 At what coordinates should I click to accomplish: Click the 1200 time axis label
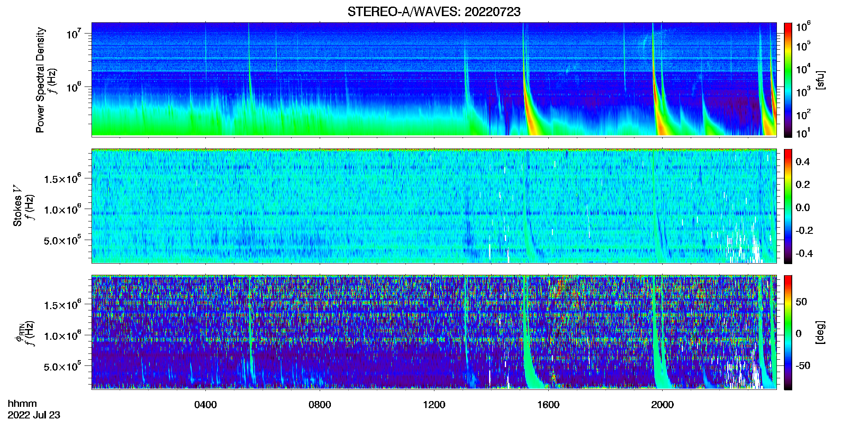[x=434, y=405]
